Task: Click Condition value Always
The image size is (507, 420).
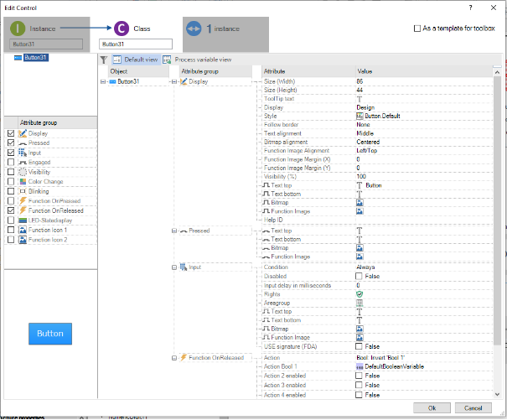Action: coord(365,267)
